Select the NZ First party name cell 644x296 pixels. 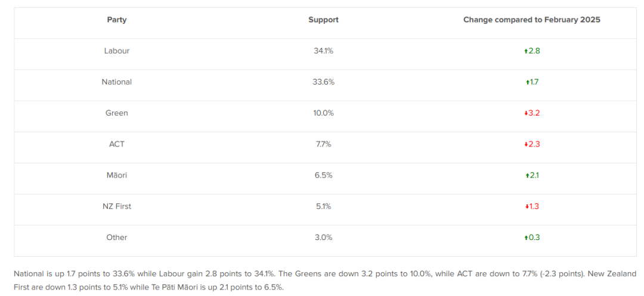pos(117,206)
